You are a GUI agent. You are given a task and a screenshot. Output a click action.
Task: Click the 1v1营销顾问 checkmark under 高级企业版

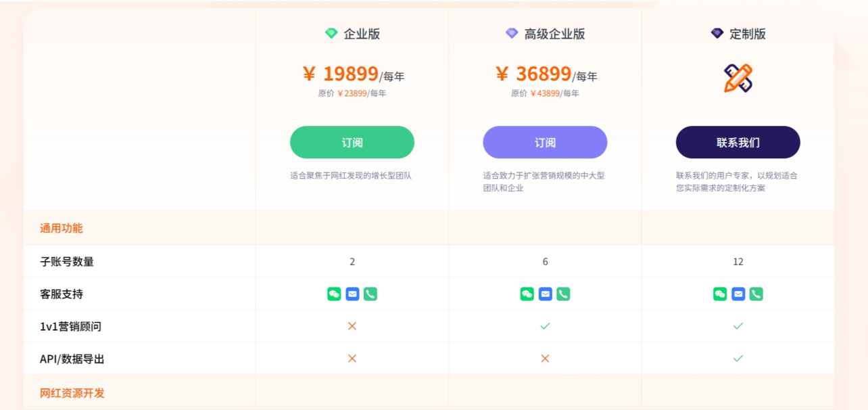[545, 326]
